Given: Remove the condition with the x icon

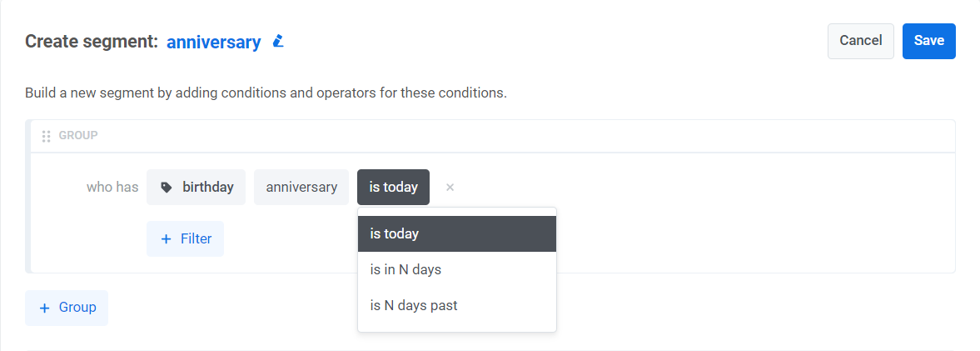Looking at the screenshot, I should tap(450, 188).
